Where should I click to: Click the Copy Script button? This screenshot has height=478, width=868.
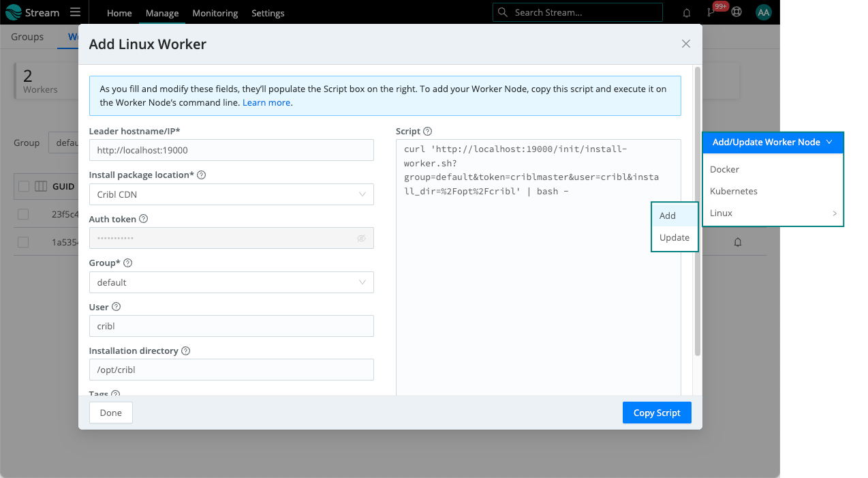point(656,413)
